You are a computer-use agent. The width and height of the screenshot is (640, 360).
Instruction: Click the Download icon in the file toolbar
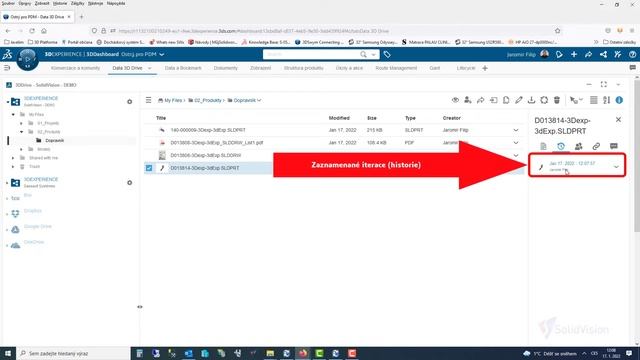point(531,100)
